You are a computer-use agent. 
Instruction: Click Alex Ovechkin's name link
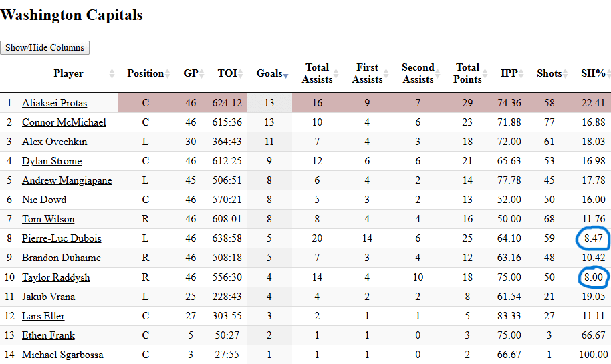point(54,142)
